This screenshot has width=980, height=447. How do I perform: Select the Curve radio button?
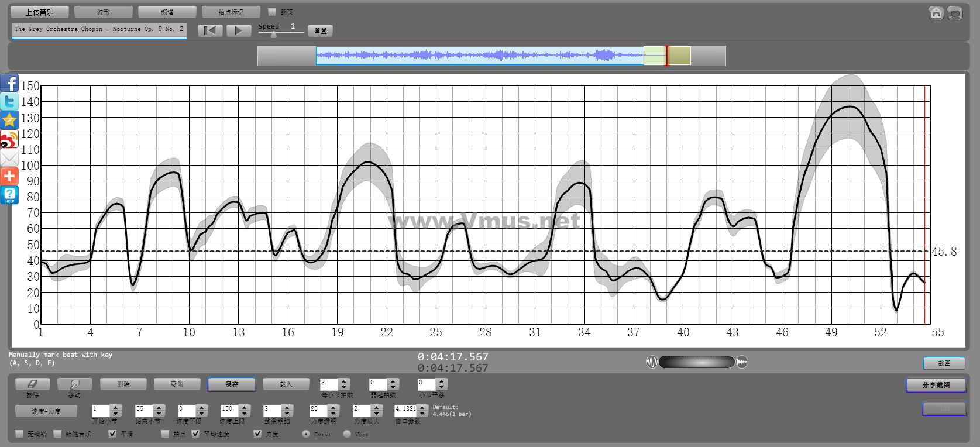(x=305, y=434)
